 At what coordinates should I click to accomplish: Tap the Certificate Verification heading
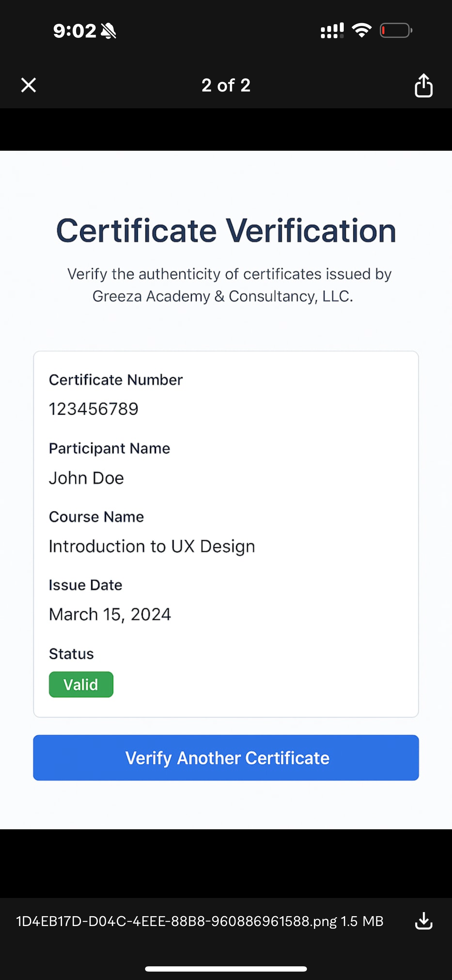tap(226, 231)
